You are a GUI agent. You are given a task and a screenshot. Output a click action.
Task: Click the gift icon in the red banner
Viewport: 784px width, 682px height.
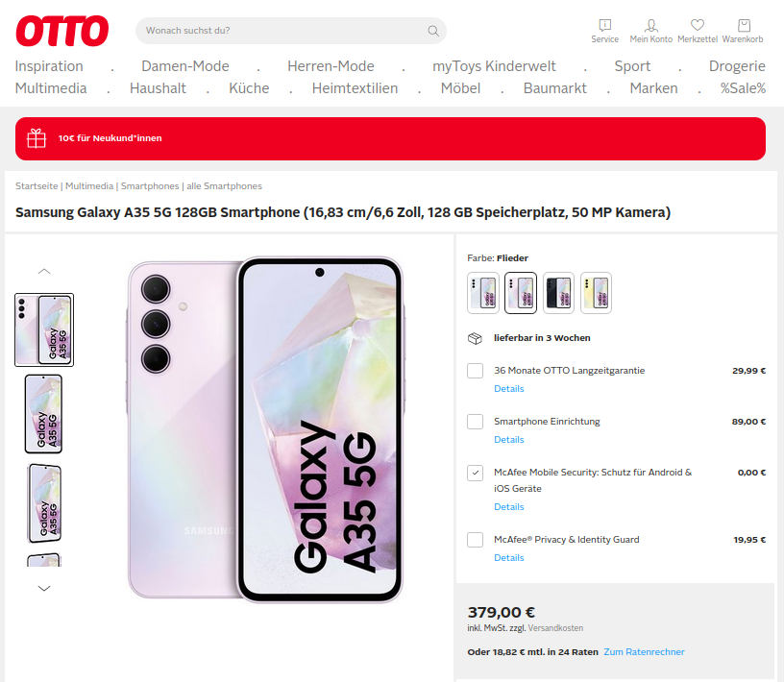[x=37, y=138]
